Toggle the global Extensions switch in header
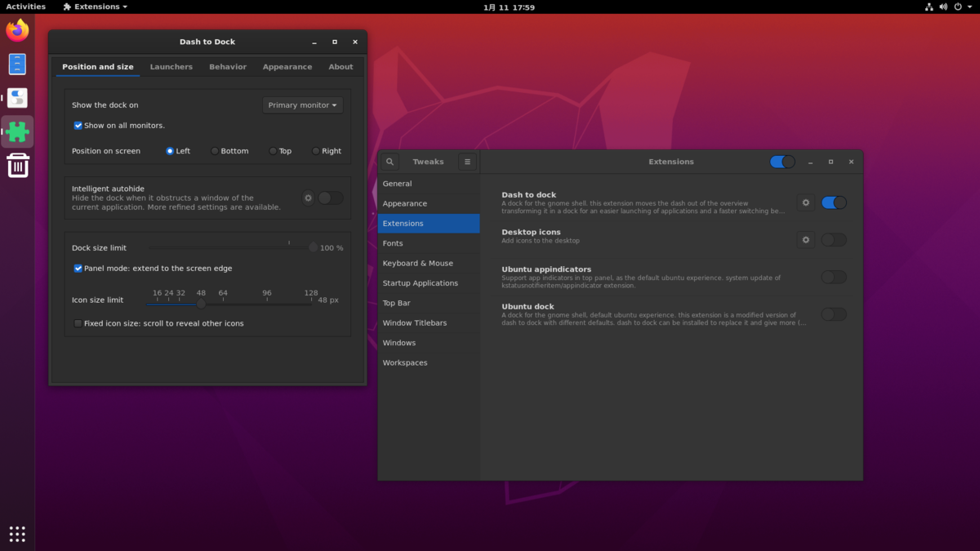This screenshot has width=980, height=551. pos(782,162)
